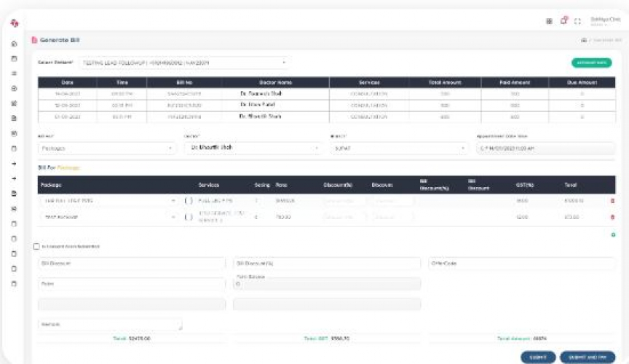Click the Offer Code input field
This screenshot has width=629, height=364.
point(521,264)
